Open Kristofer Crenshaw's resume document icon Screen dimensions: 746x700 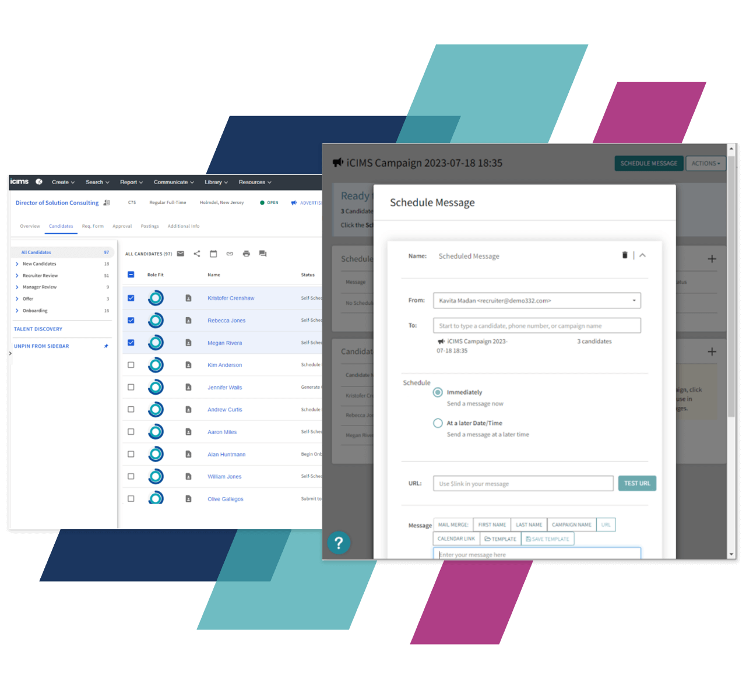click(x=188, y=298)
